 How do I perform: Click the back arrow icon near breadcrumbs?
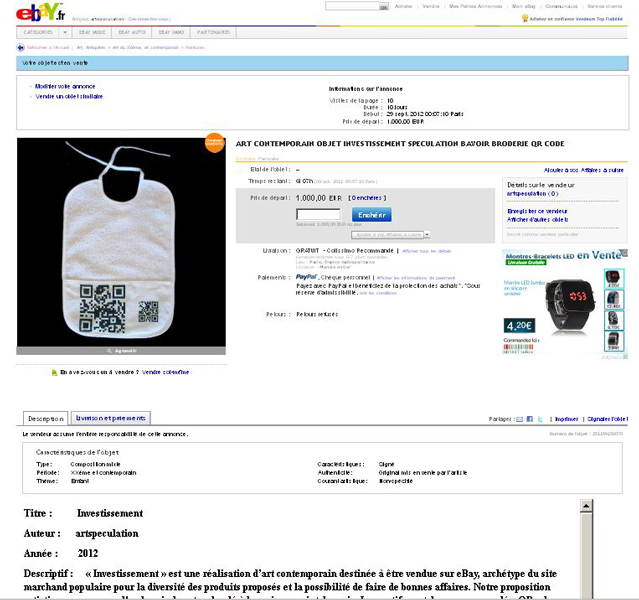[x=20, y=48]
